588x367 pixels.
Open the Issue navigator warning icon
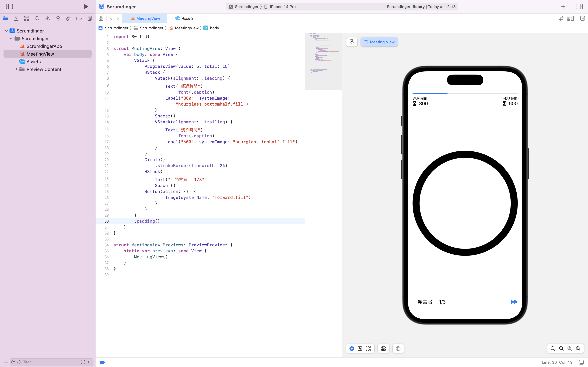(x=48, y=19)
